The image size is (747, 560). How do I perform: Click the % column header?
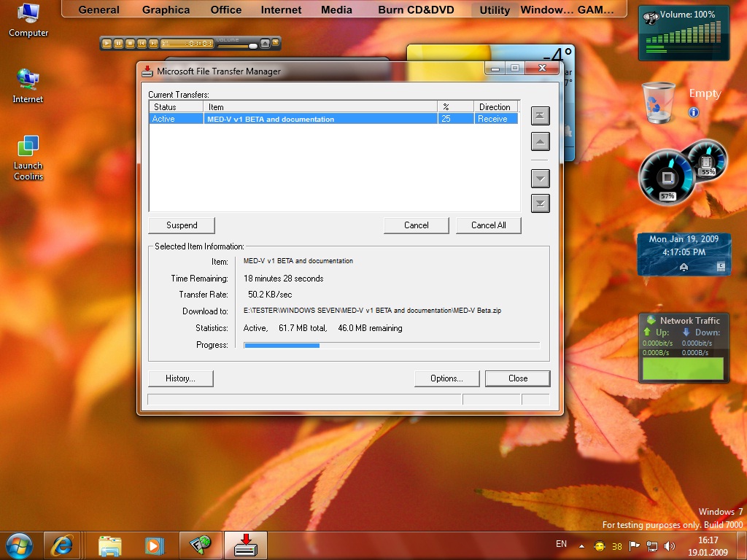point(455,106)
